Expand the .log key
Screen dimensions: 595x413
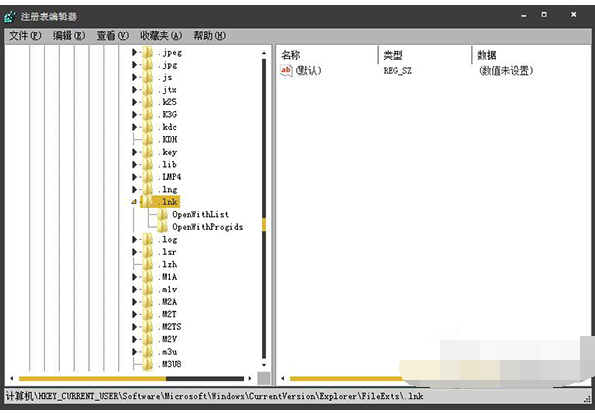click(134, 240)
